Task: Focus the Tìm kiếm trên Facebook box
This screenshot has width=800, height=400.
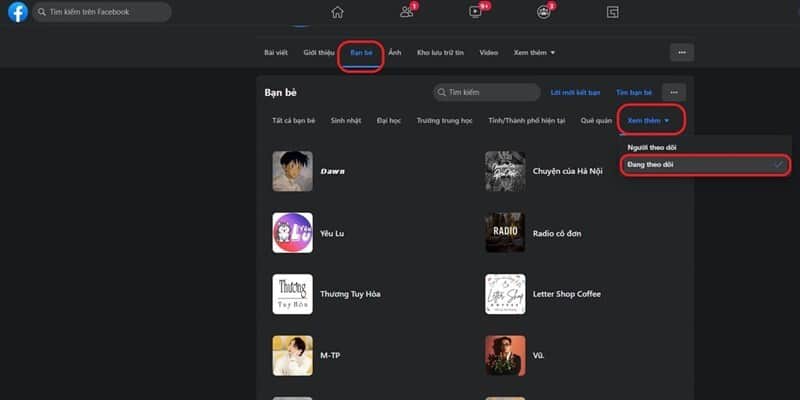Action: point(100,12)
